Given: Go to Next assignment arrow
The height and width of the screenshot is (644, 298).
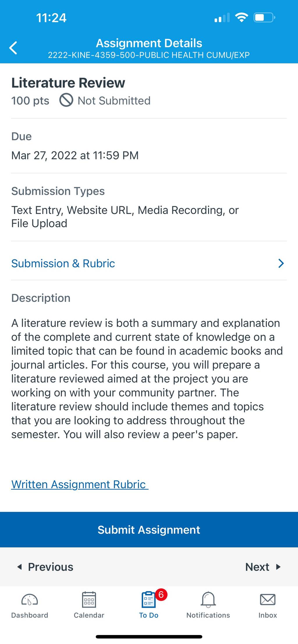Looking at the screenshot, I should point(279,567).
